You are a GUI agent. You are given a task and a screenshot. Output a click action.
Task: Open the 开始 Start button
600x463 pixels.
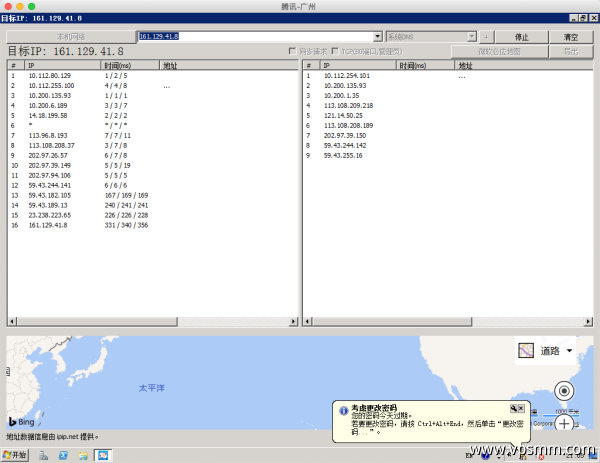(15, 455)
